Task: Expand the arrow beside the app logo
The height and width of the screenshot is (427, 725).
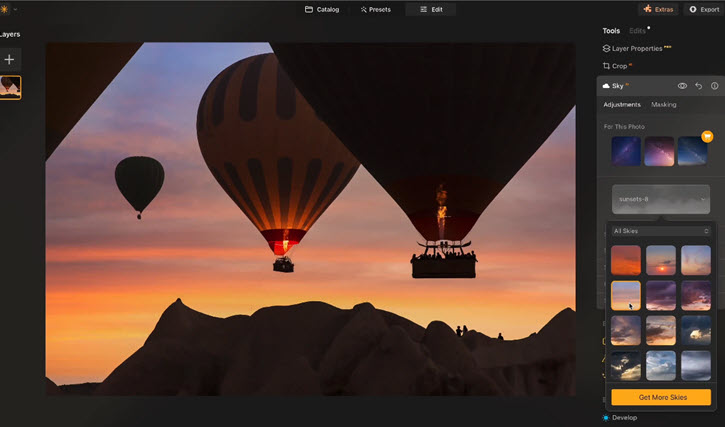Action: point(15,9)
